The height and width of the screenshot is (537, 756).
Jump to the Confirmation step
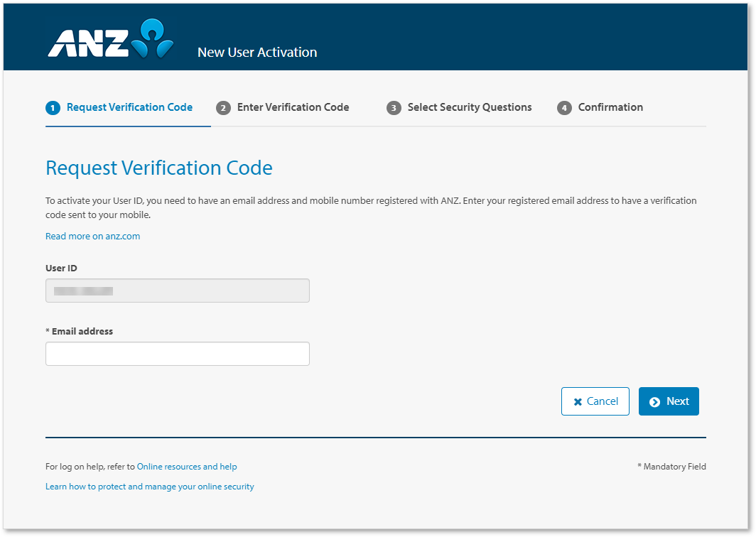610,107
